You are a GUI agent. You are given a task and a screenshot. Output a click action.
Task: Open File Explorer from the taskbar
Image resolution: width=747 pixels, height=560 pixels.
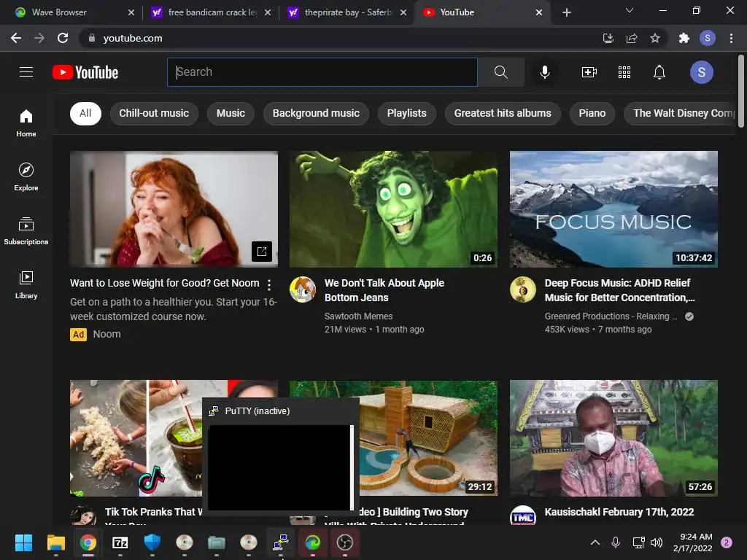click(x=55, y=542)
